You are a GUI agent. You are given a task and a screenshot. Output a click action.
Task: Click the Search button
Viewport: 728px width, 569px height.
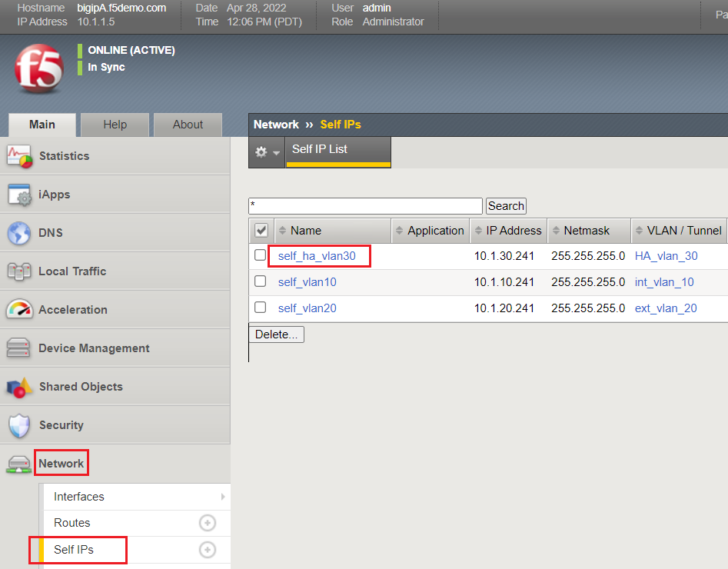[x=506, y=206]
